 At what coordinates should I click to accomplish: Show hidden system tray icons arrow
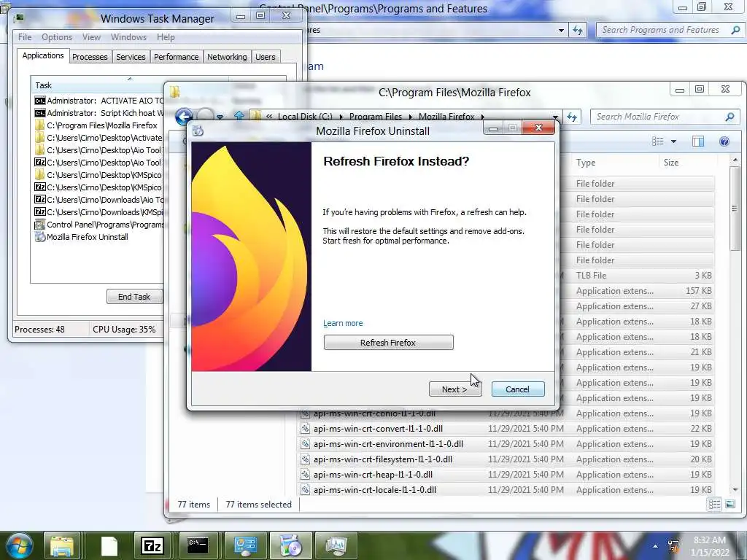coord(656,546)
